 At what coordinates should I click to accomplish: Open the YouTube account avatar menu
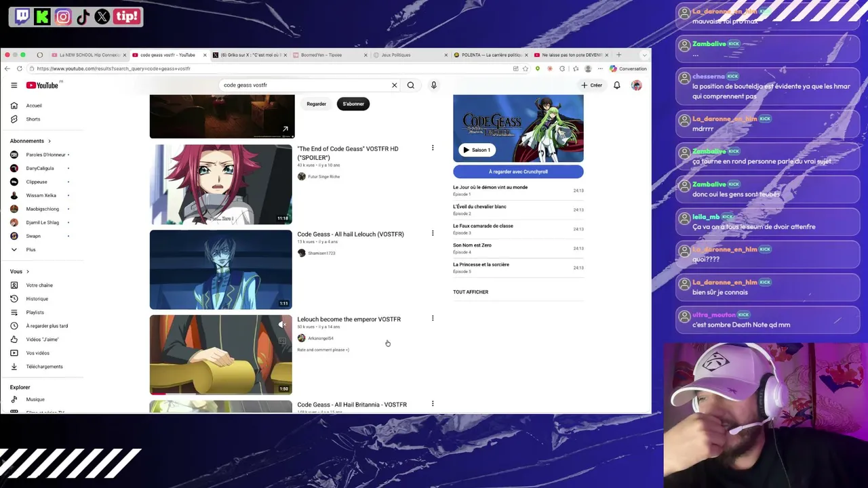pyautogui.click(x=636, y=85)
